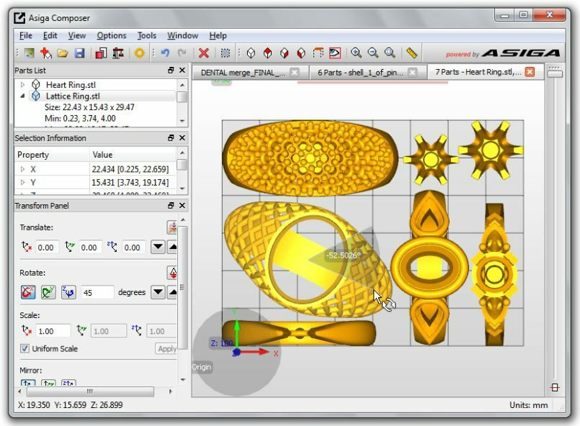Click the select all dotted box icon

pos(225,53)
